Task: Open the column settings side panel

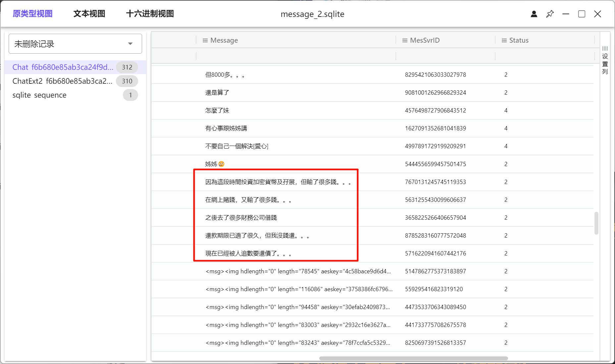Action: pos(605,60)
